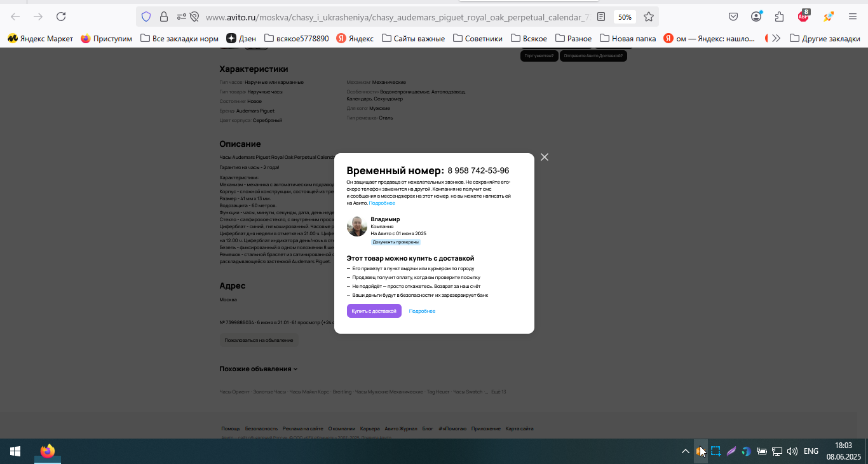Open footer link 'Реклама на сайте'
Image resolution: width=868 pixels, height=464 pixels.
click(x=303, y=428)
